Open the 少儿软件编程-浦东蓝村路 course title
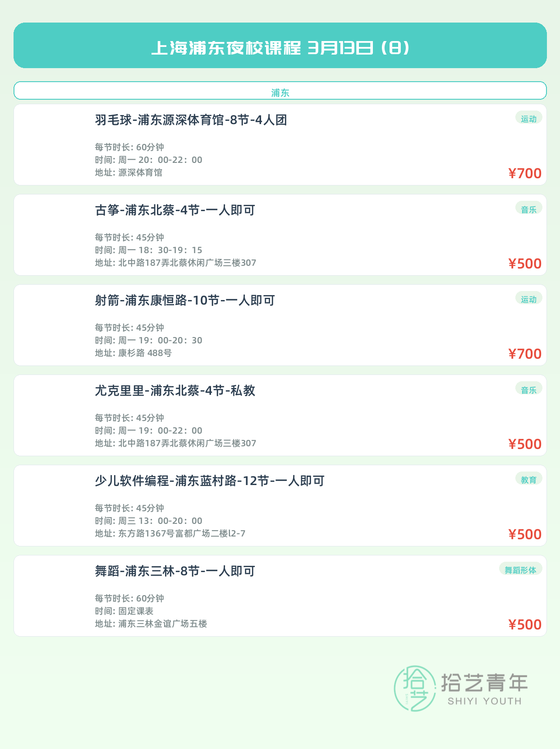Viewport: 560px width, 749px height. [210, 481]
